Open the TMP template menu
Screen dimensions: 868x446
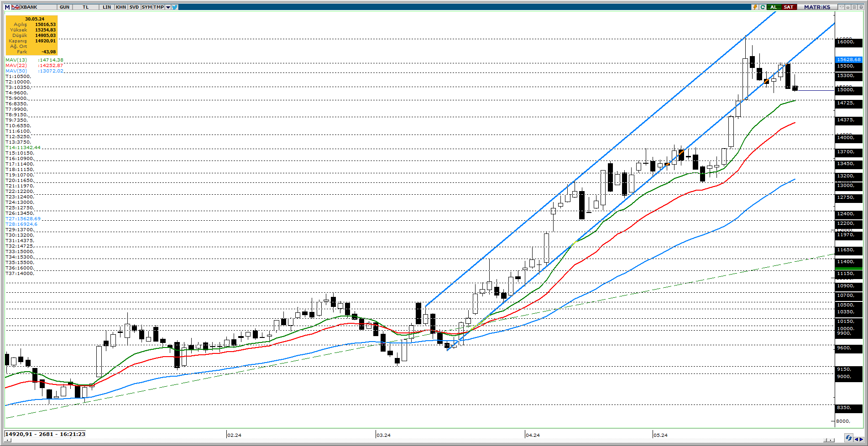click(158, 7)
